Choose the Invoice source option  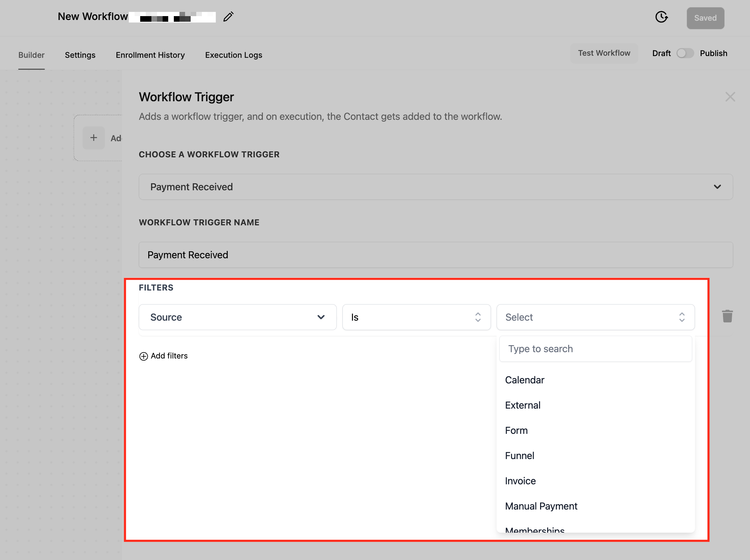click(520, 481)
